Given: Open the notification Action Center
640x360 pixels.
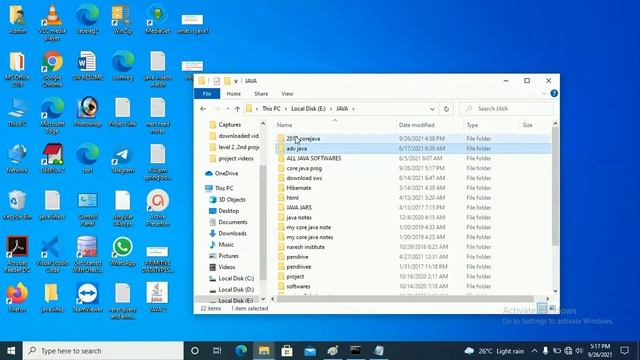Looking at the screenshot, I should tap(624, 351).
